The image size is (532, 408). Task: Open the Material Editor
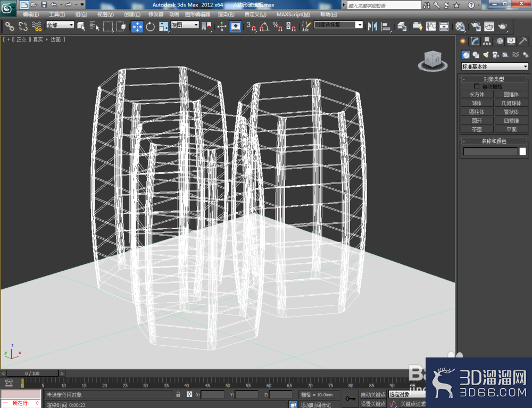coord(460,27)
